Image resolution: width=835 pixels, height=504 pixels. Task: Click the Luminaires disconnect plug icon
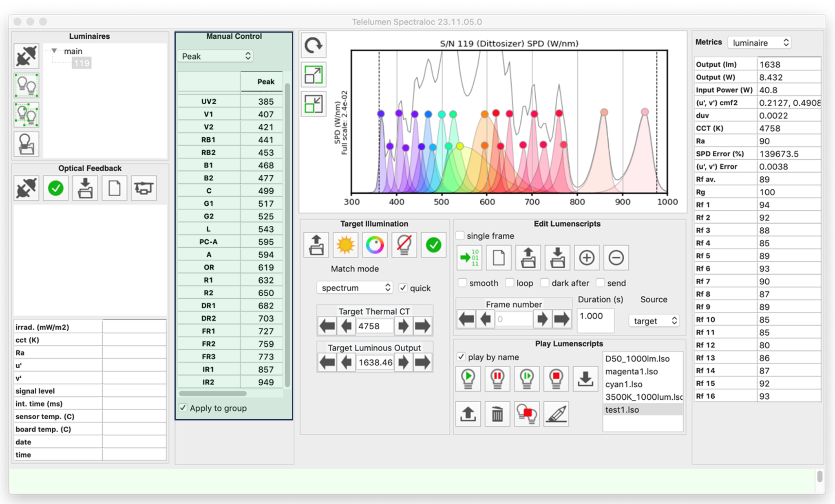26,56
